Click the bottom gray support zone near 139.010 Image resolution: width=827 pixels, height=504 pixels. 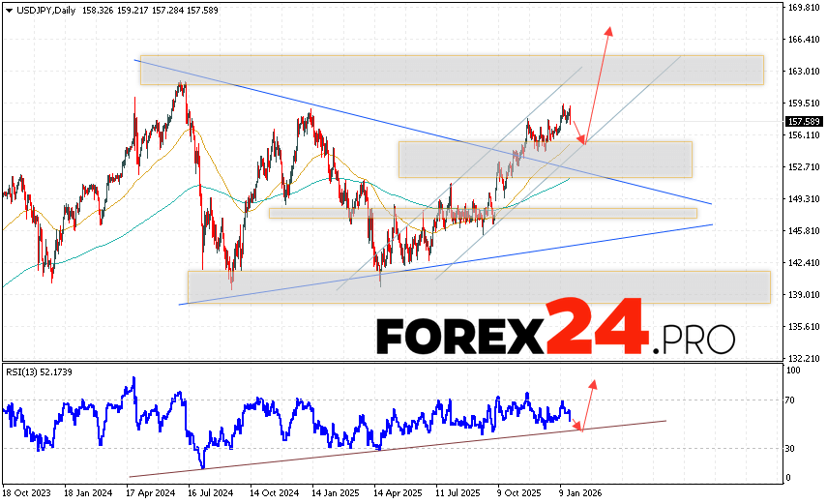(479, 285)
